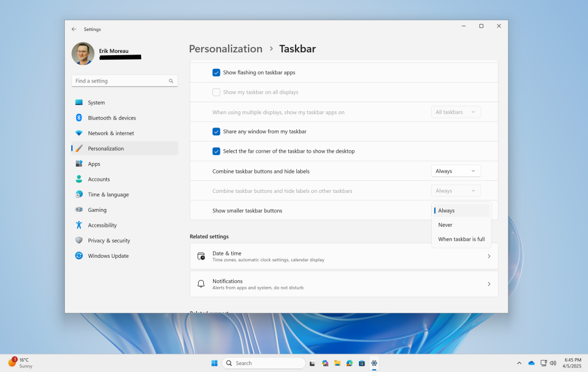Go to Windows Update section

tap(108, 256)
